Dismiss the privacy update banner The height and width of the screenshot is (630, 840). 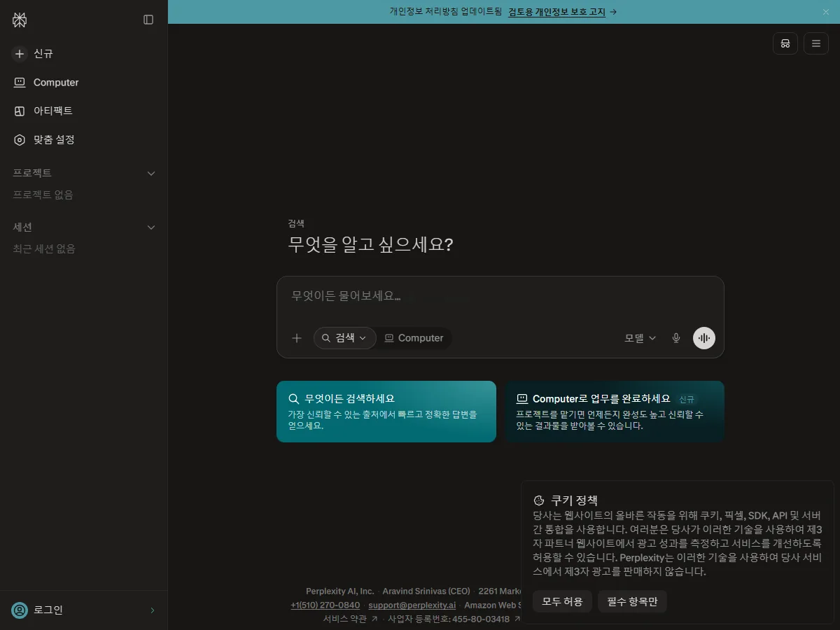tap(826, 12)
